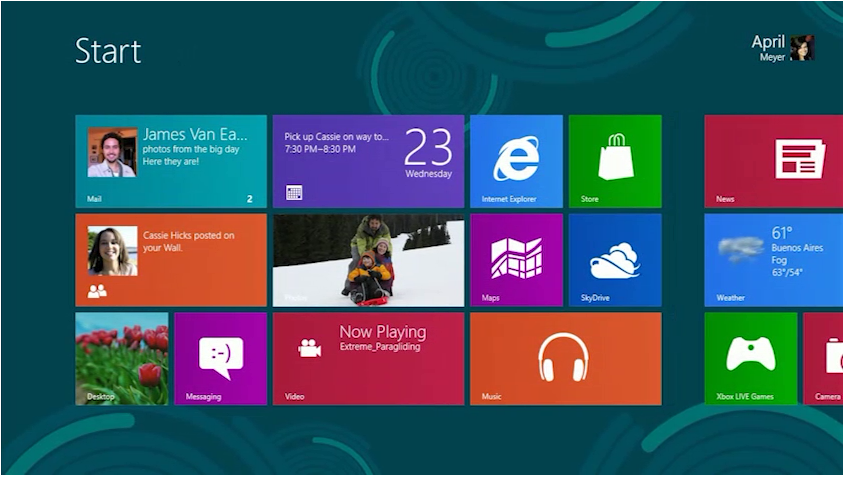Open the Maps tile
Viewport: 844px width, 477px height.
pyautogui.click(x=516, y=259)
